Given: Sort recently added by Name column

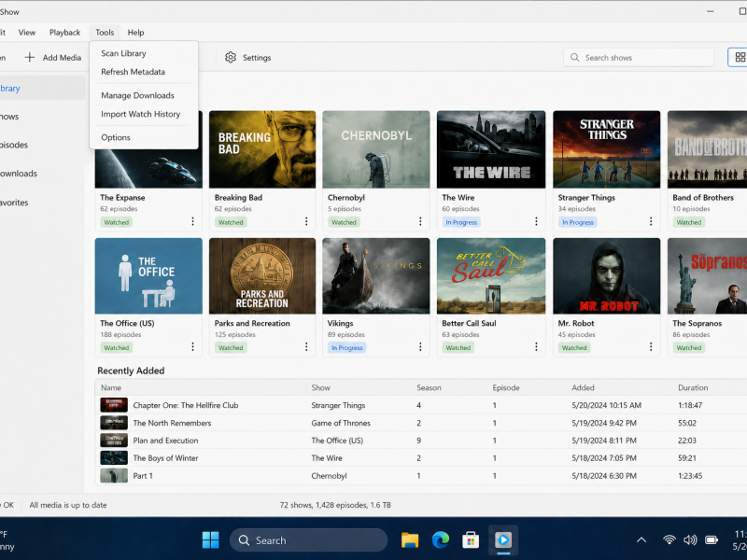Looking at the screenshot, I should tap(111, 387).
